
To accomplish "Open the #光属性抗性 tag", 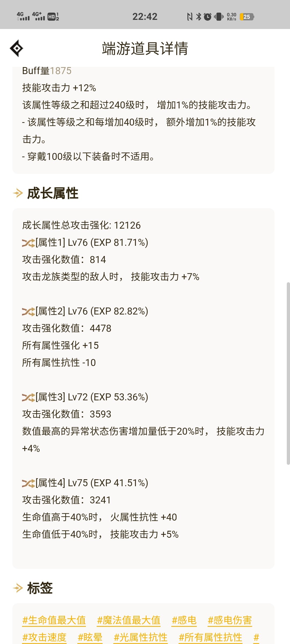I will (x=141, y=638).
